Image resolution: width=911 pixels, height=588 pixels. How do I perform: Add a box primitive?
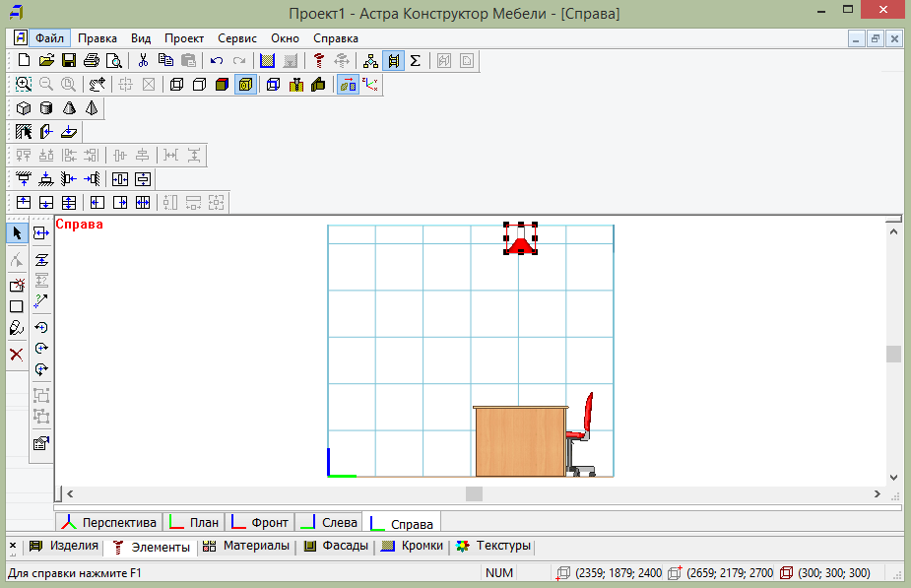point(24,108)
